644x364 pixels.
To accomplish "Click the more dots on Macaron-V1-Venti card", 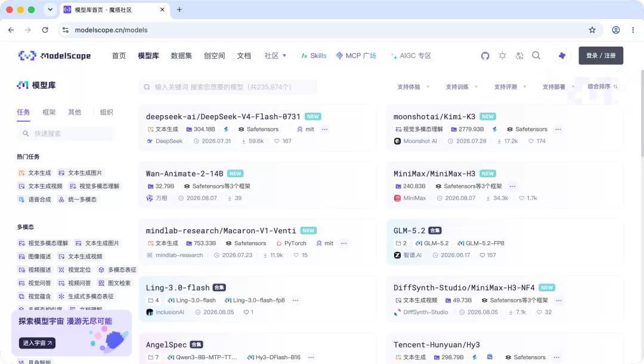I will [344, 243].
